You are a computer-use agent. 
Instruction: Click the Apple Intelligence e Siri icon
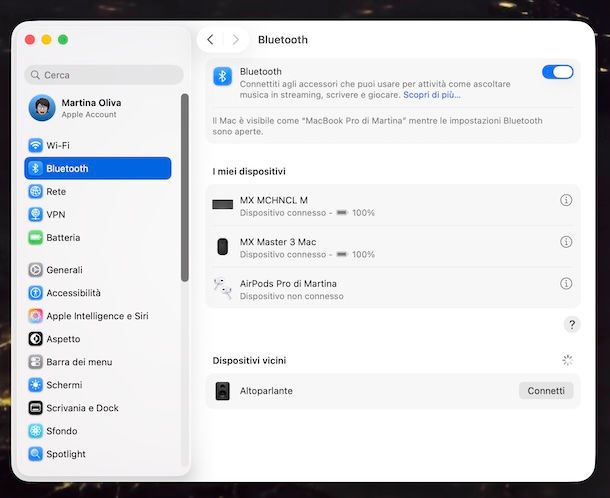(x=35, y=316)
